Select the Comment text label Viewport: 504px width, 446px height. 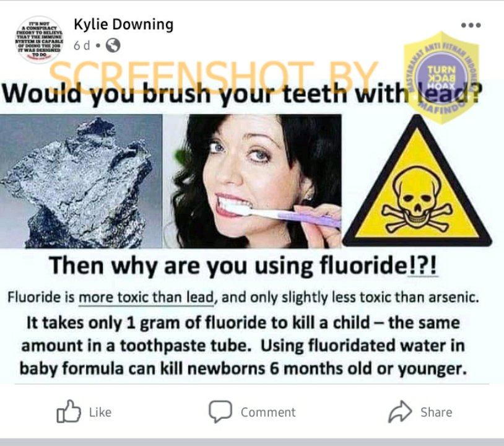[x=268, y=412]
